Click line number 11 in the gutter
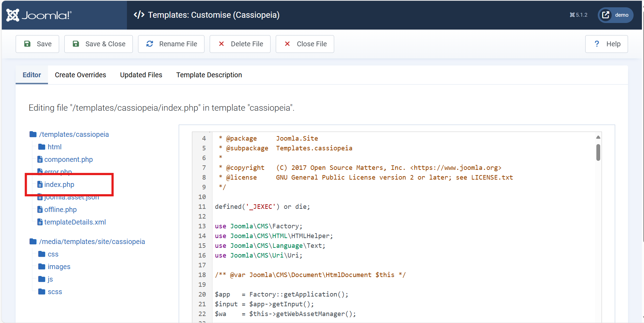 [x=202, y=207]
